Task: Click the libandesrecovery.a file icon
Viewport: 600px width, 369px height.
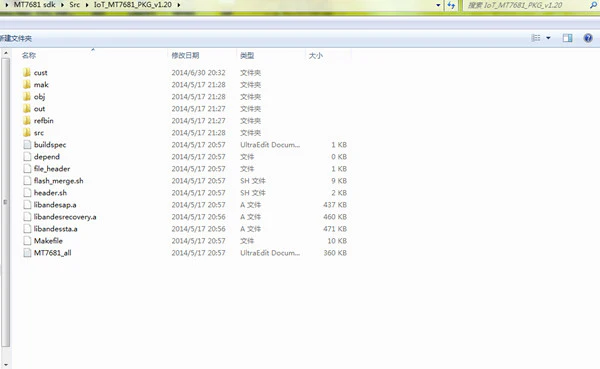Action: [27, 217]
